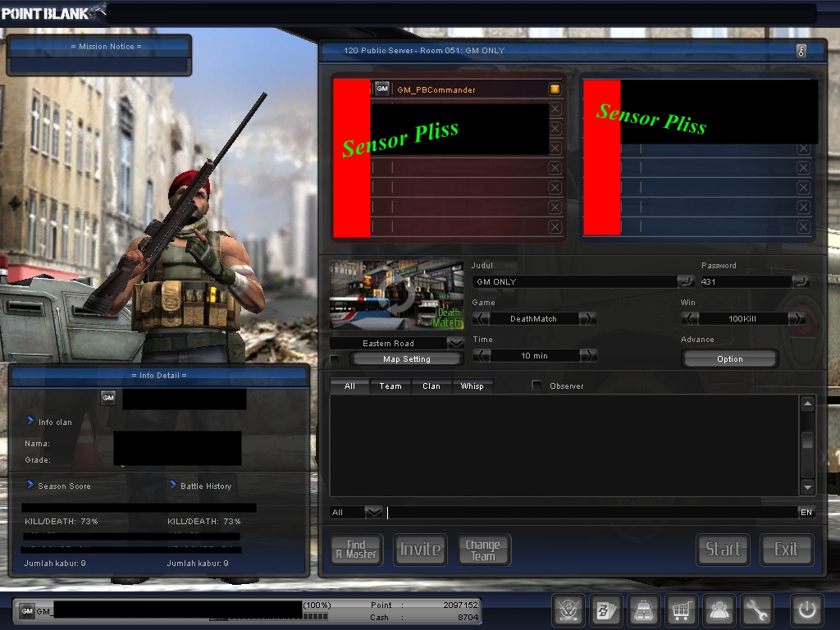Open the Advance Option button
Viewport: 840px width, 630px height.
click(x=729, y=359)
